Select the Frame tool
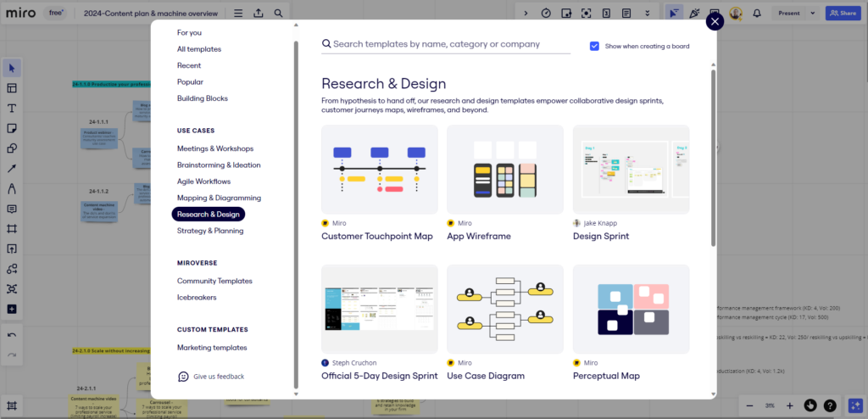This screenshot has height=419, width=868. 12,229
